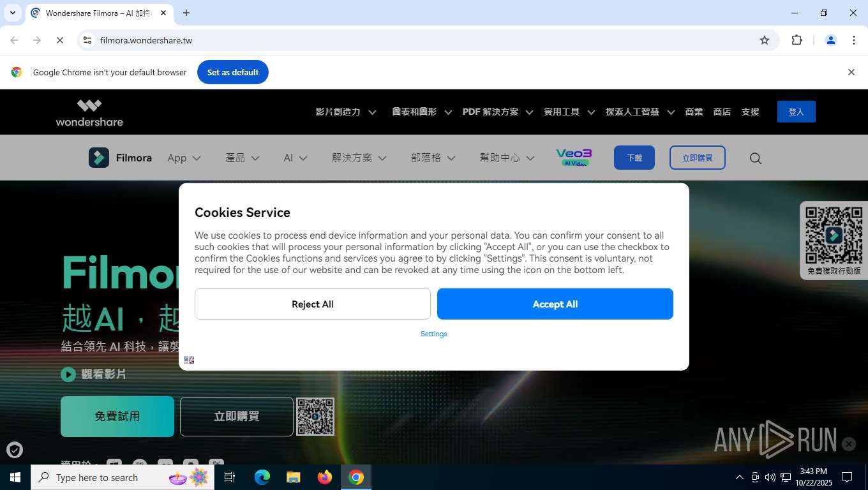The image size is (868, 490).
Task: Expand the 解決方案 dropdown
Action: pos(359,158)
